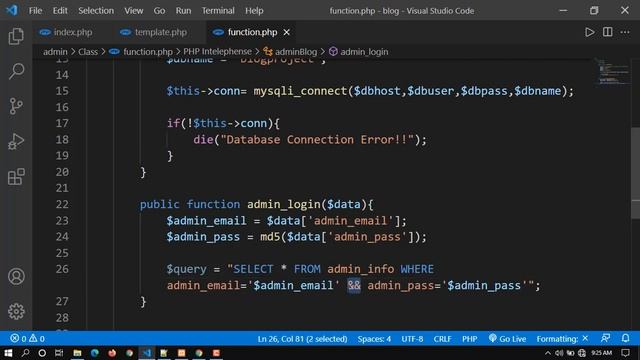The width and height of the screenshot is (640, 360).
Task: Open the Manage gear menu
Action: (16, 311)
